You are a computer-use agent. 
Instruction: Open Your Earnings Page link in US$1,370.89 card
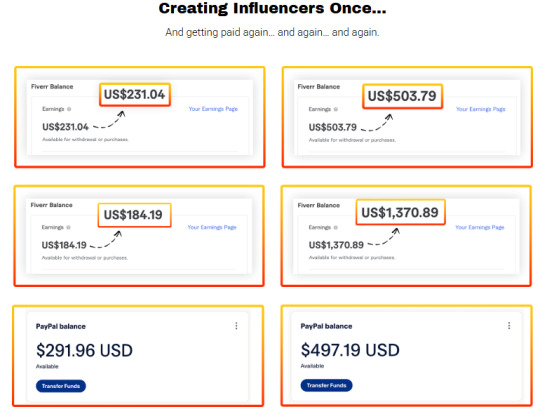click(x=480, y=227)
